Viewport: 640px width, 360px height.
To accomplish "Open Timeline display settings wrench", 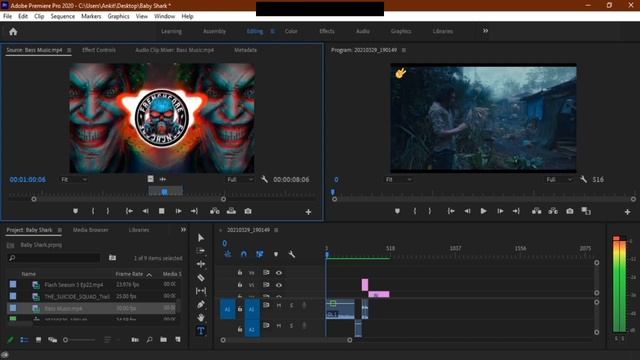I will tap(291, 254).
